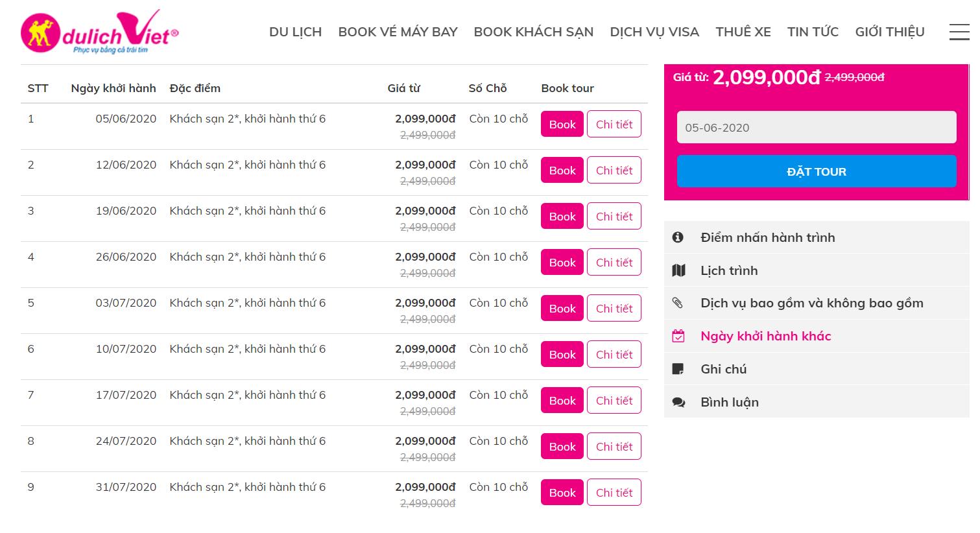
Task: Go to DỊCH VỤ VISA page
Action: click(654, 32)
